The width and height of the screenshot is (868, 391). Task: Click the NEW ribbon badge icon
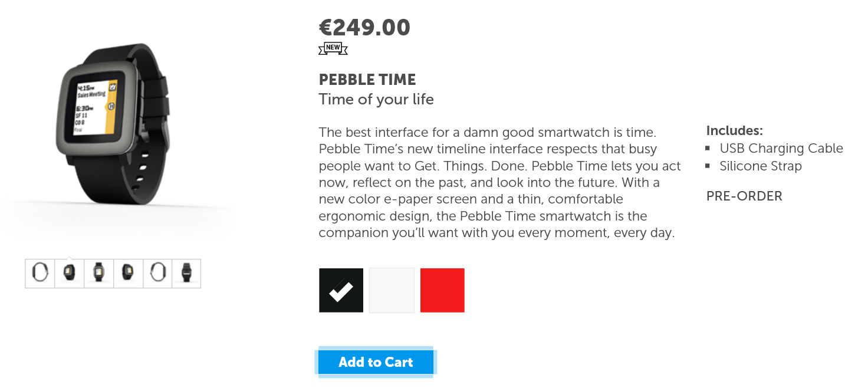coord(333,49)
